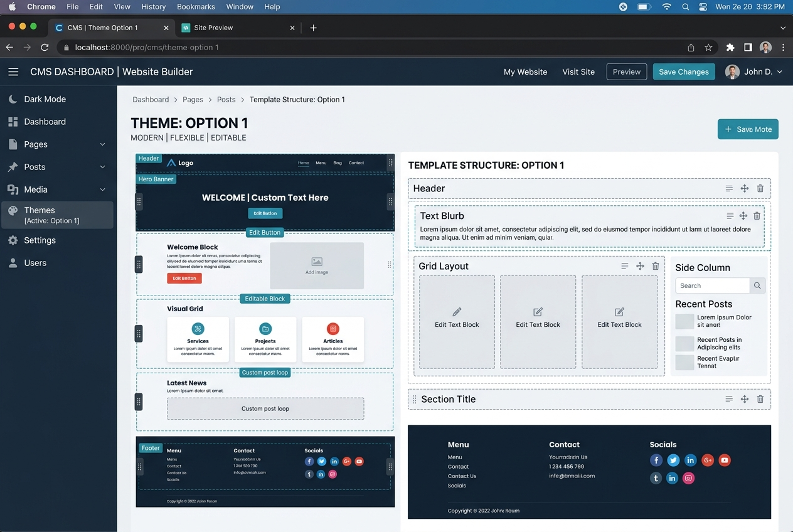Select the Articles icon in Visual Grid
Image resolution: width=793 pixels, height=532 pixels.
coord(333,329)
